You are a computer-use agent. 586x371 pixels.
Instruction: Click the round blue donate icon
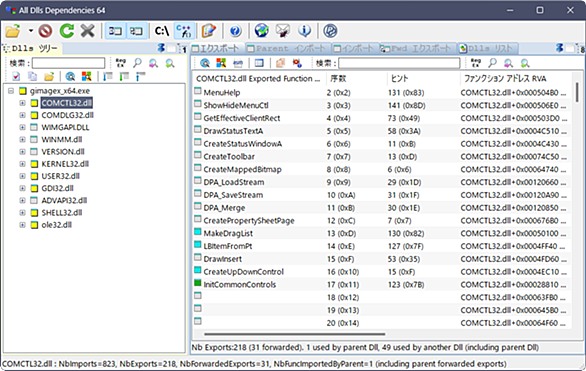pos(330,31)
